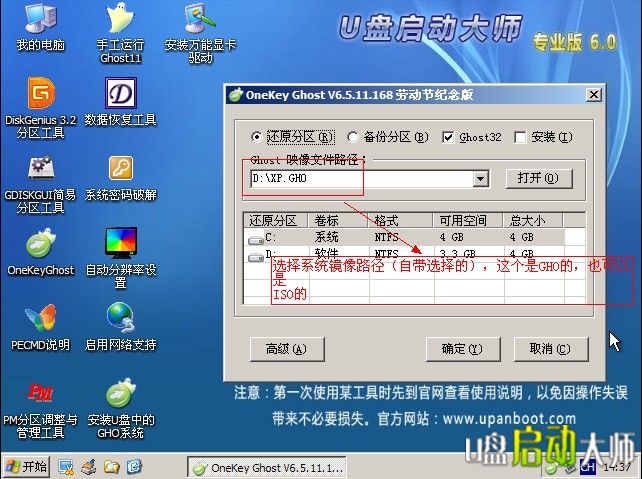
Task: Toggle the Ghost32 checkbox
Action: (x=448, y=137)
